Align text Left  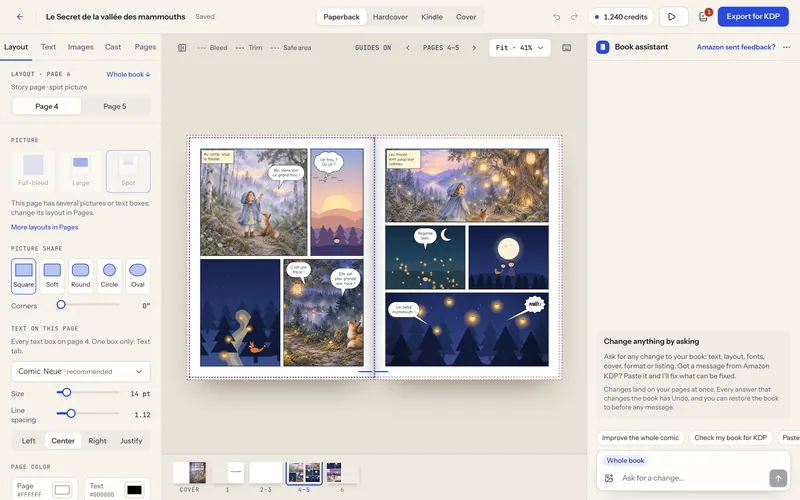(x=29, y=441)
